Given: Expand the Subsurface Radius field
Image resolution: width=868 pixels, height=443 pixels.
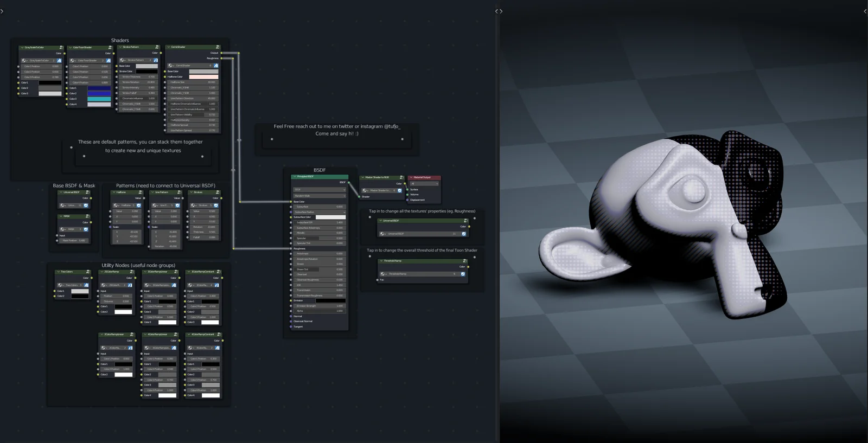Looking at the screenshot, I should point(320,212).
